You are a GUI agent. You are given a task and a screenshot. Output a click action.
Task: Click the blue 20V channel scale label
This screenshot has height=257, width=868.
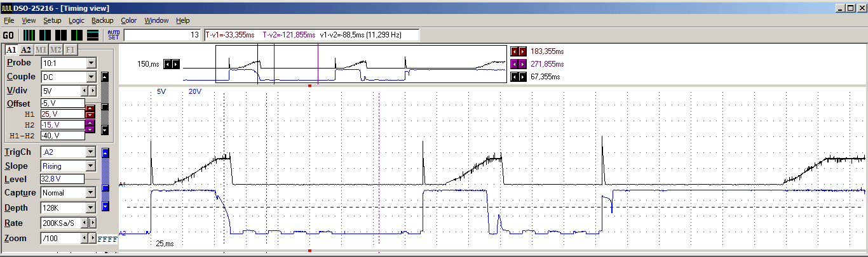194,91
